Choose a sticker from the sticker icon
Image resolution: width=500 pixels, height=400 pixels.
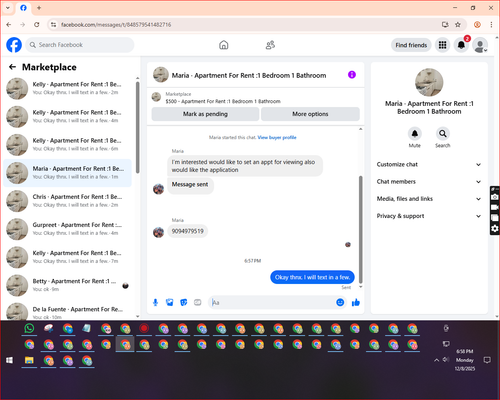[x=184, y=302]
